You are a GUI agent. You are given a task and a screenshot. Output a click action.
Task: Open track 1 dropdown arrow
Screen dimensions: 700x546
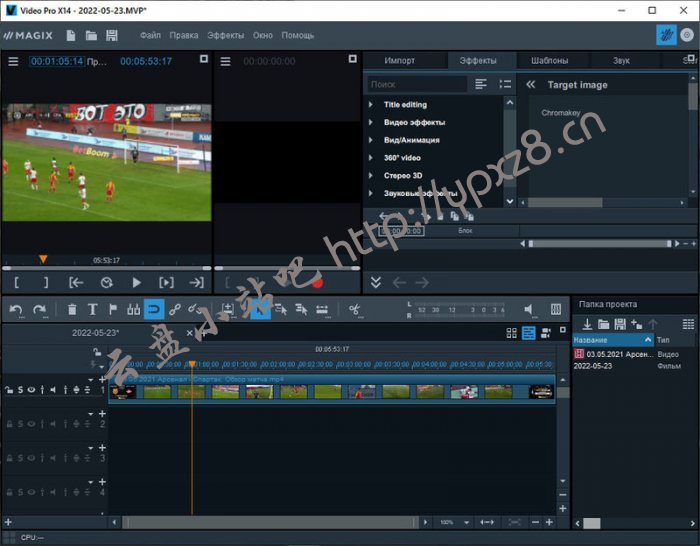91,380
